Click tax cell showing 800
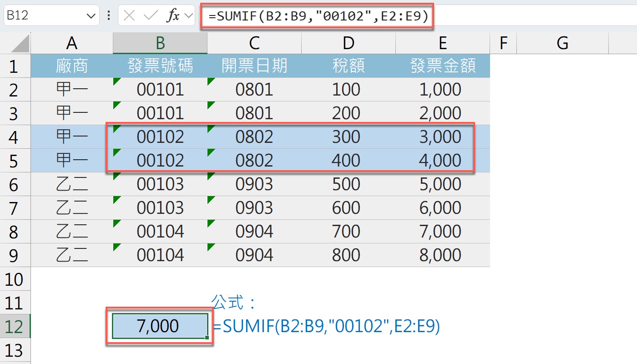 [x=349, y=255]
